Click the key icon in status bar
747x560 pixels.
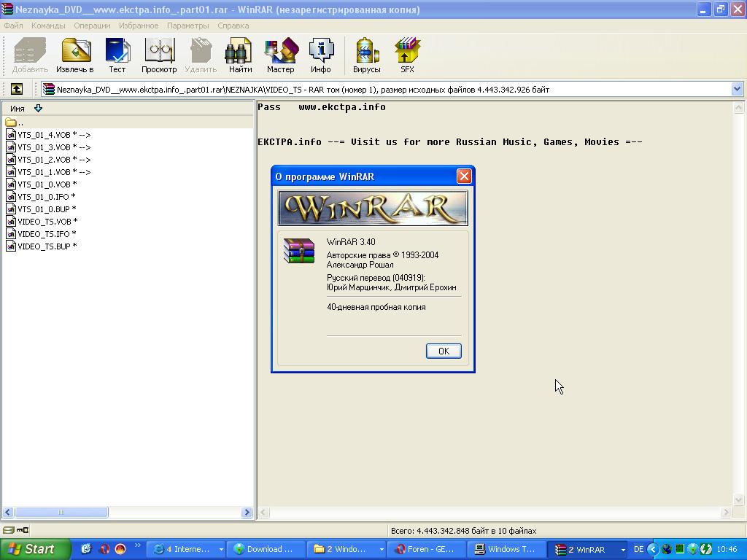tap(23, 530)
